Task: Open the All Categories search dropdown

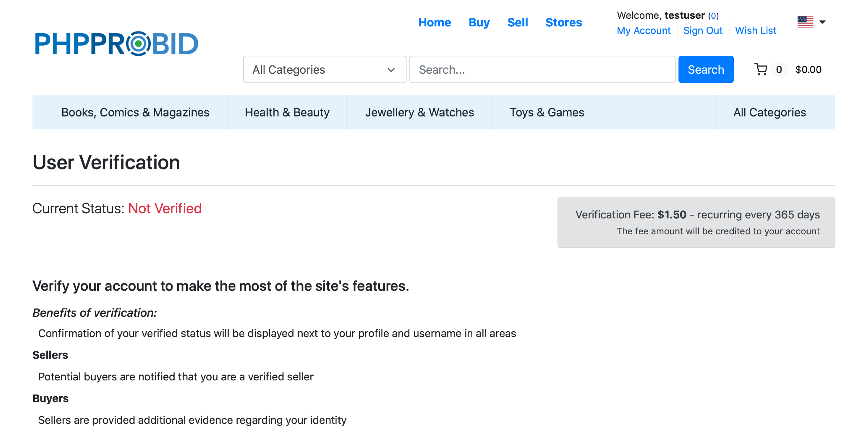Action: (x=324, y=69)
